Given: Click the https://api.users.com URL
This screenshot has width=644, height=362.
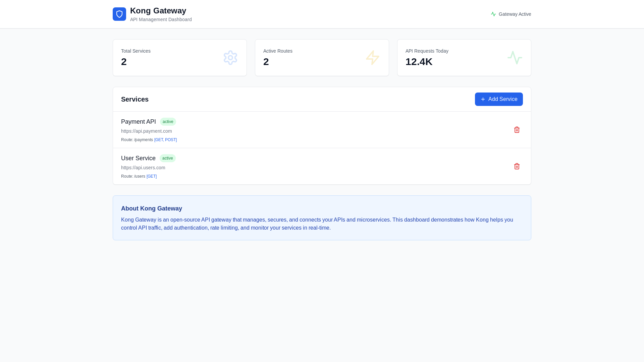Looking at the screenshot, I should coord(143,168).
